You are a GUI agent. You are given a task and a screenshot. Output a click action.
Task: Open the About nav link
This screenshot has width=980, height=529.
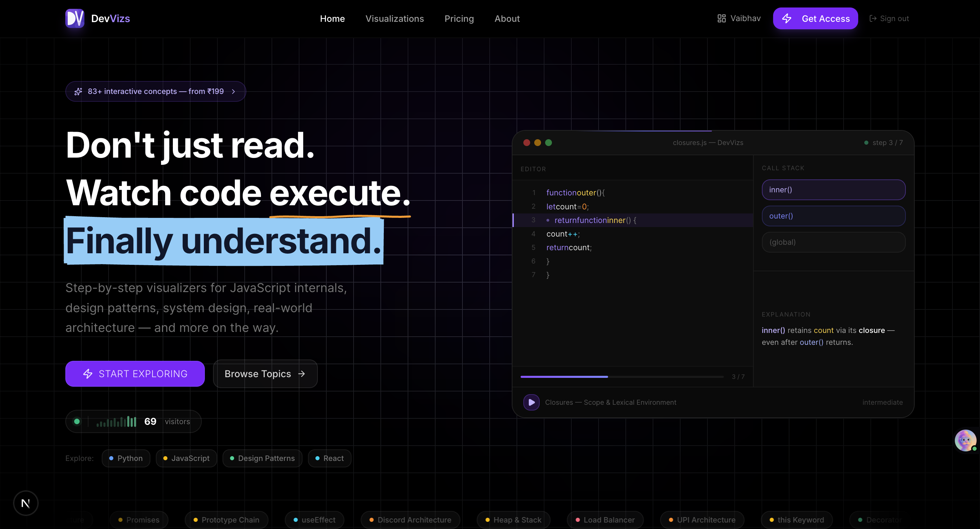(507, 18)
